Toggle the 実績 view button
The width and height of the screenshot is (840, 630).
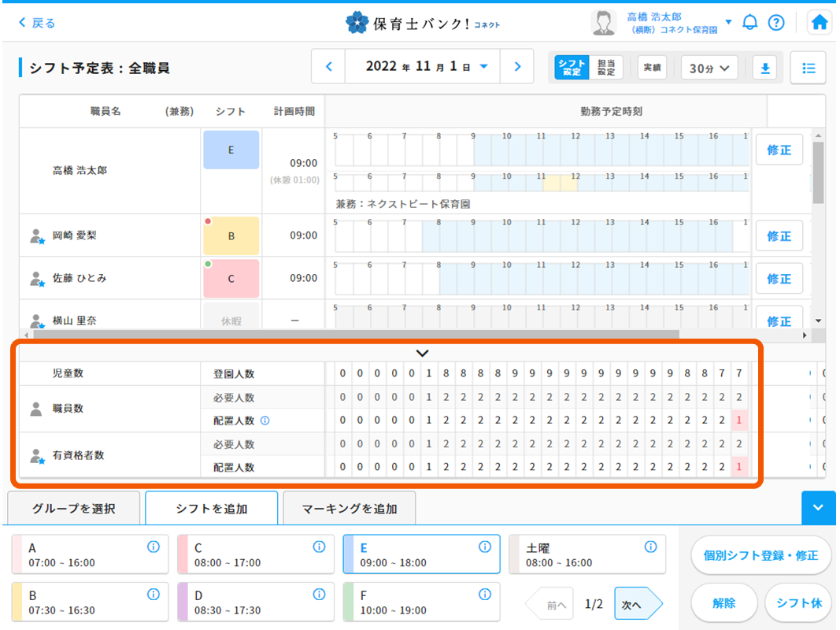point(652,68)
